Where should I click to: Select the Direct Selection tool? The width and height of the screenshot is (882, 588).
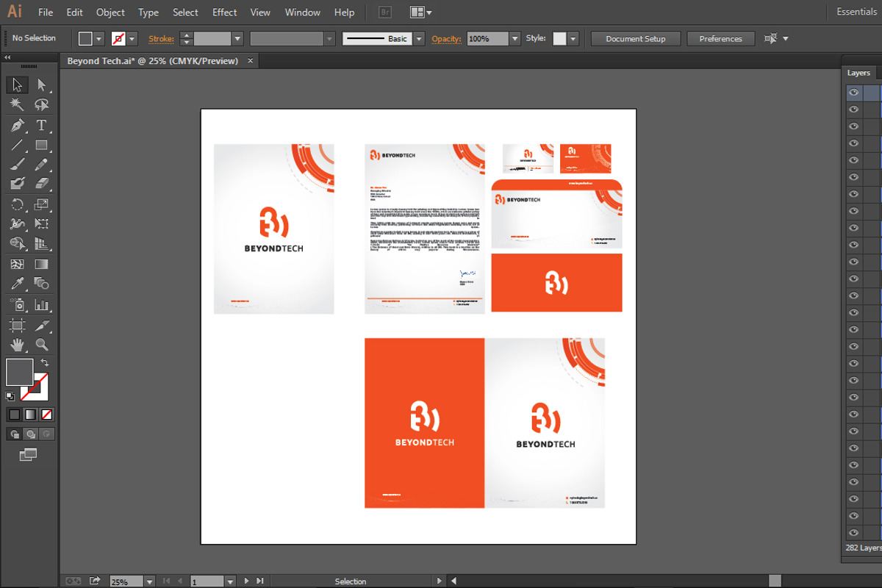coord(42,85)
